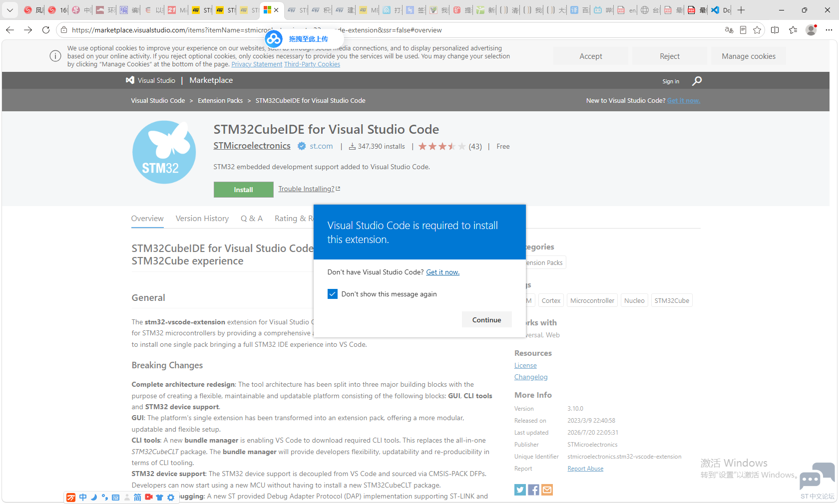This screenshot has width=839, height=504.
Task: Click the STM32 butterfly extension logo
Action: coord(164,152)
